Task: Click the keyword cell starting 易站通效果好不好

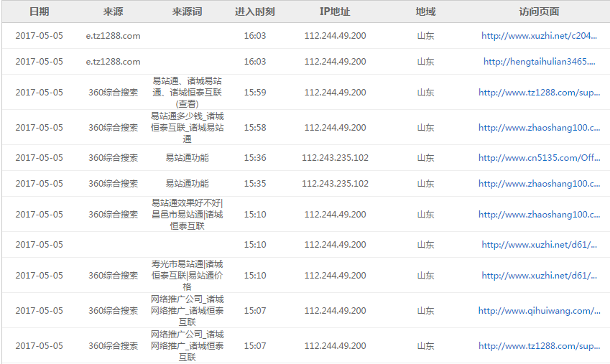Action: pos(187,215)
